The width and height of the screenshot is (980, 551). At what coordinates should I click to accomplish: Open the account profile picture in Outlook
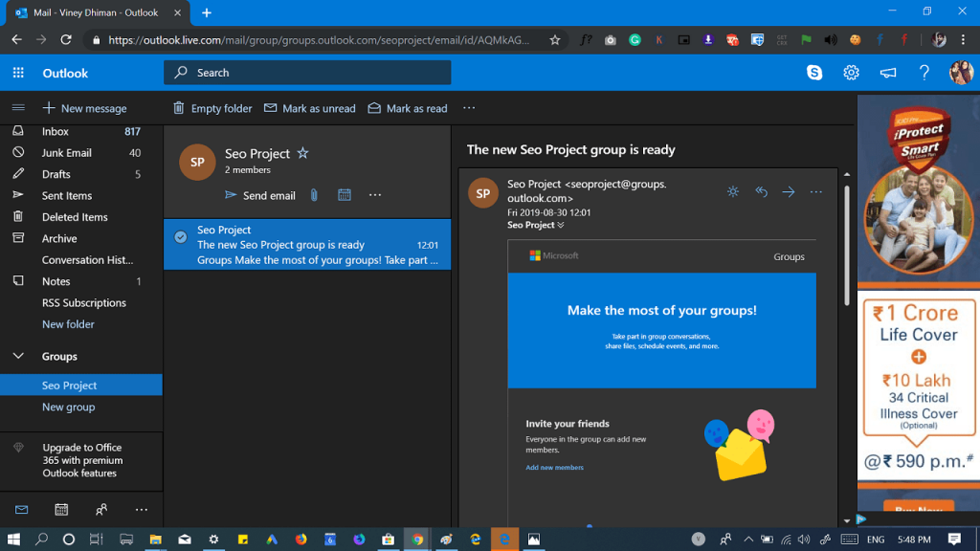point(961,73)
